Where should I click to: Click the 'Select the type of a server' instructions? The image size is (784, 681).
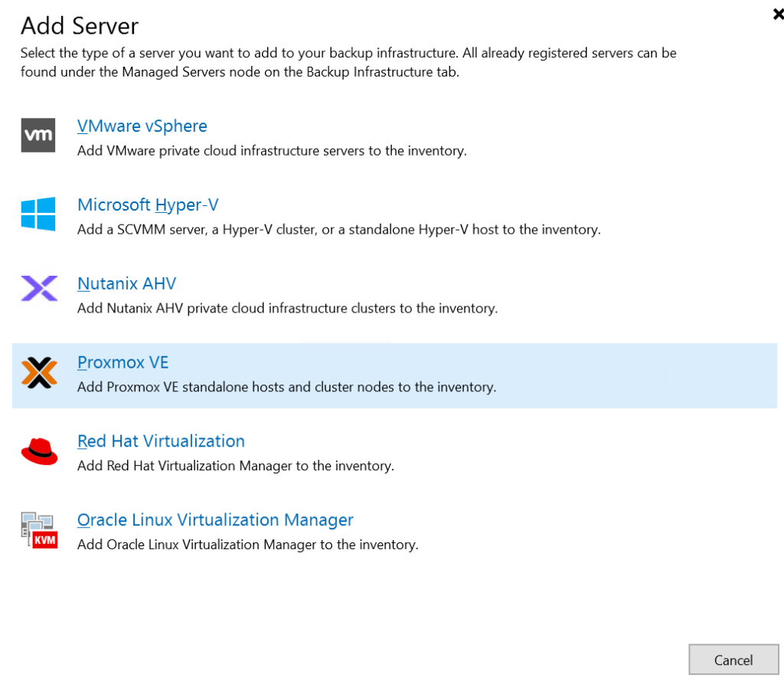(x=348, y=63)
